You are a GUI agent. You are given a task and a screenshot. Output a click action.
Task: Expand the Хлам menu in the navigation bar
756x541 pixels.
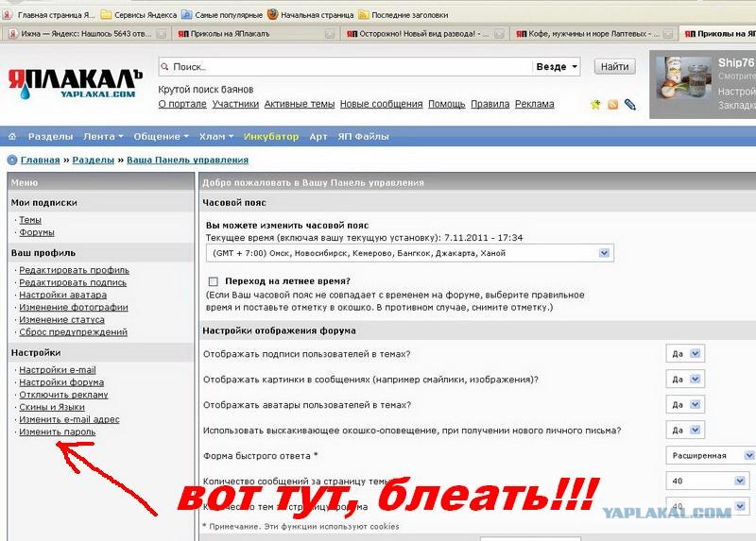coord(216,136)
